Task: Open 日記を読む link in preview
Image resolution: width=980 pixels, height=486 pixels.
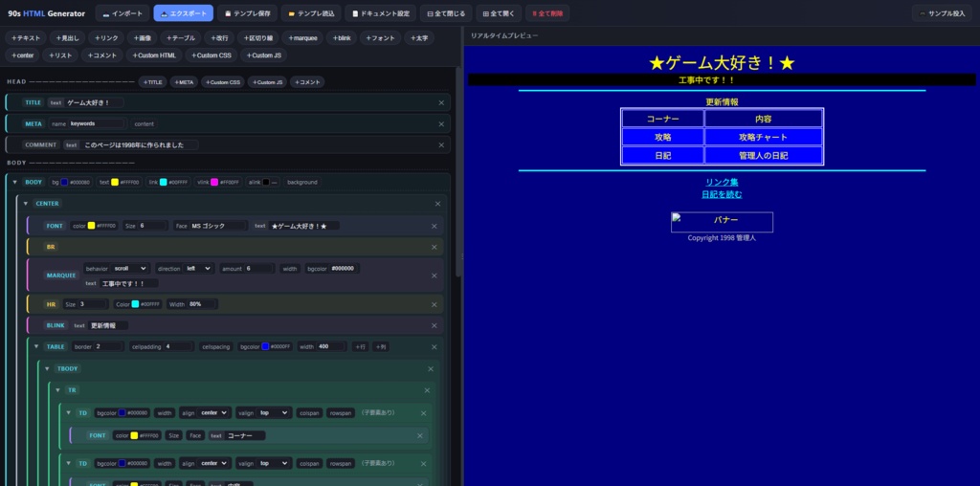Action: (x=722, y=195)
